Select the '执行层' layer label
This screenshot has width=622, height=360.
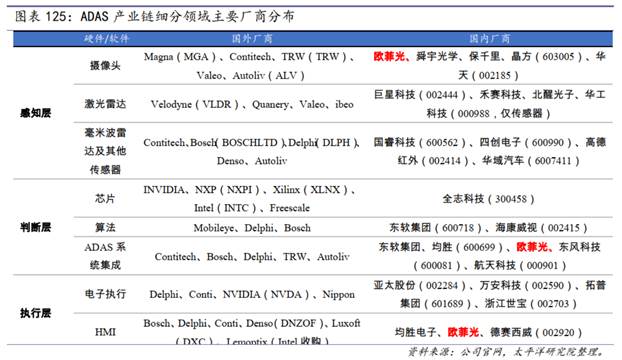(x=36, y=313)
